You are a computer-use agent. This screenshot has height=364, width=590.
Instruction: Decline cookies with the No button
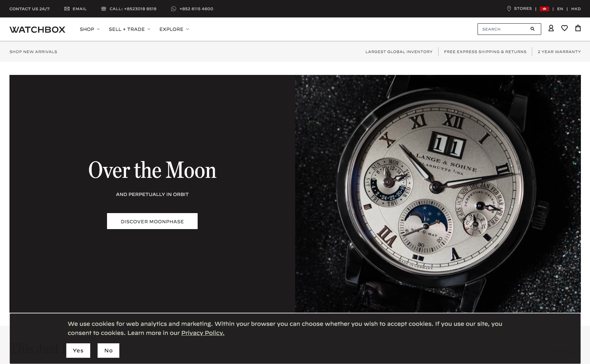coord(108,351)
